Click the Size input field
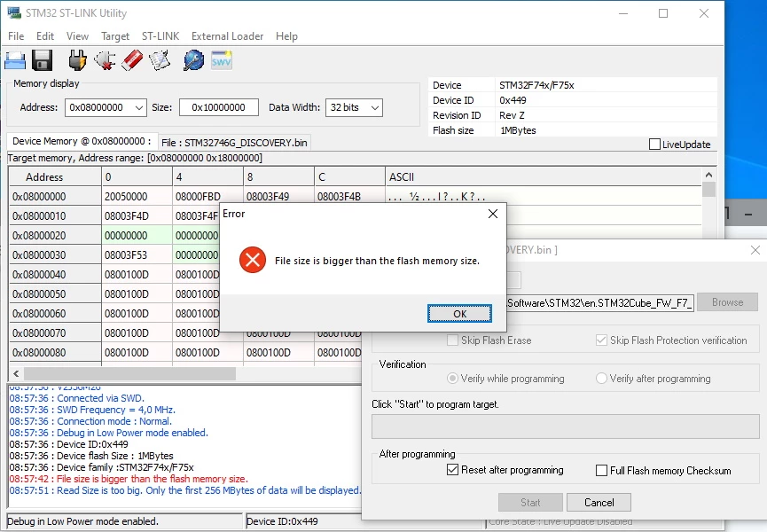The width and height of the screenshot is (767, 532). tap(219, 107)
